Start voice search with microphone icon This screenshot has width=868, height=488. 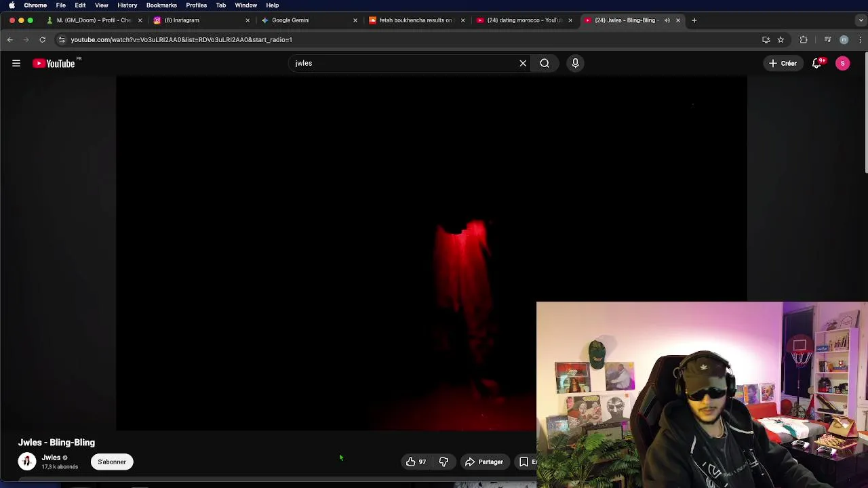pos(575,63)
